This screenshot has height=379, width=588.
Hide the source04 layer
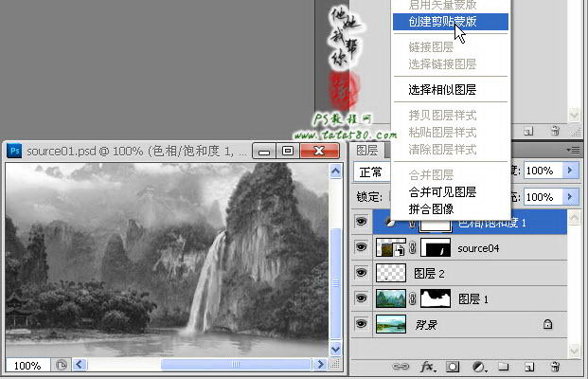point(362,247)
